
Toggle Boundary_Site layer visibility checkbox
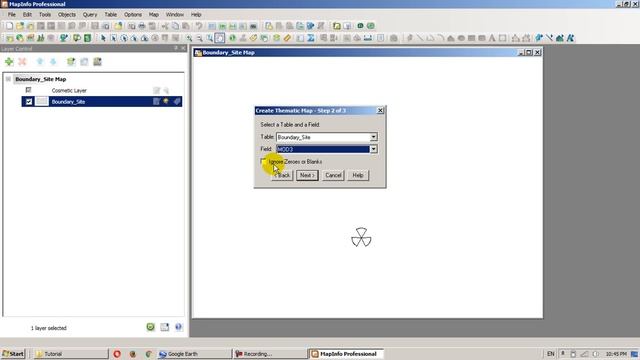[29, 102]
